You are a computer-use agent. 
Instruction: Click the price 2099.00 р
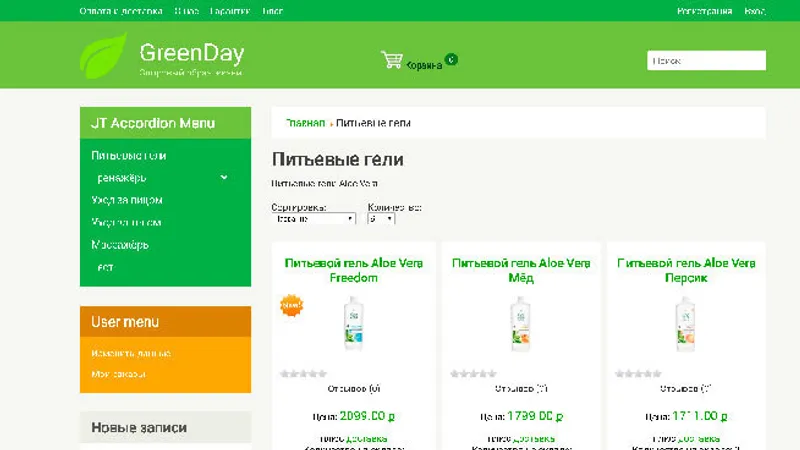click(x=367, y=416)
